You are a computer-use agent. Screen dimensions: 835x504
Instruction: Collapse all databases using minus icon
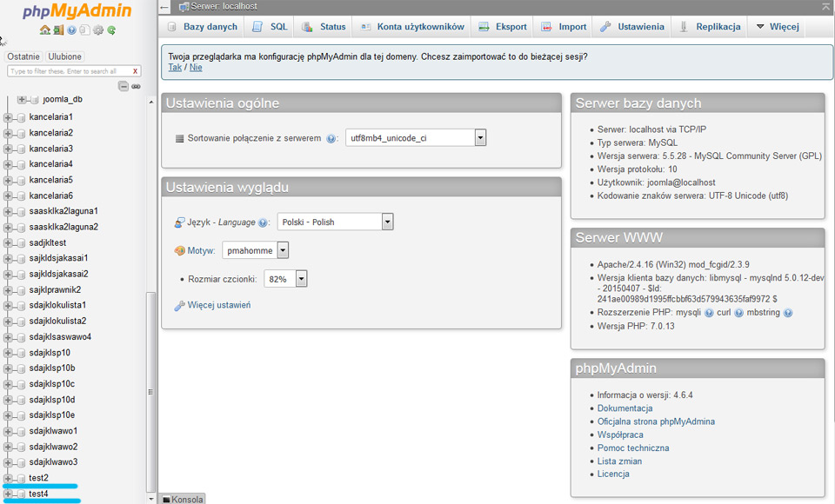123,86
